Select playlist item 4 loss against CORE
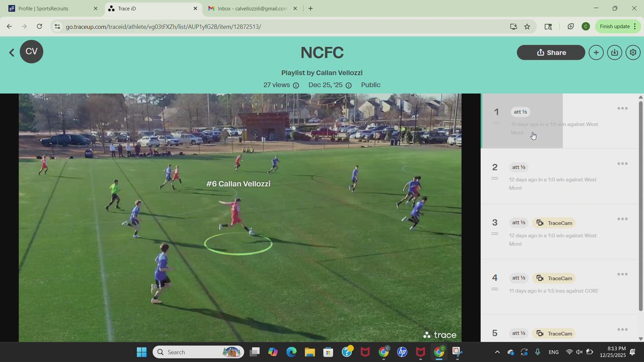644x362 pixels. [x=553, y=291]
